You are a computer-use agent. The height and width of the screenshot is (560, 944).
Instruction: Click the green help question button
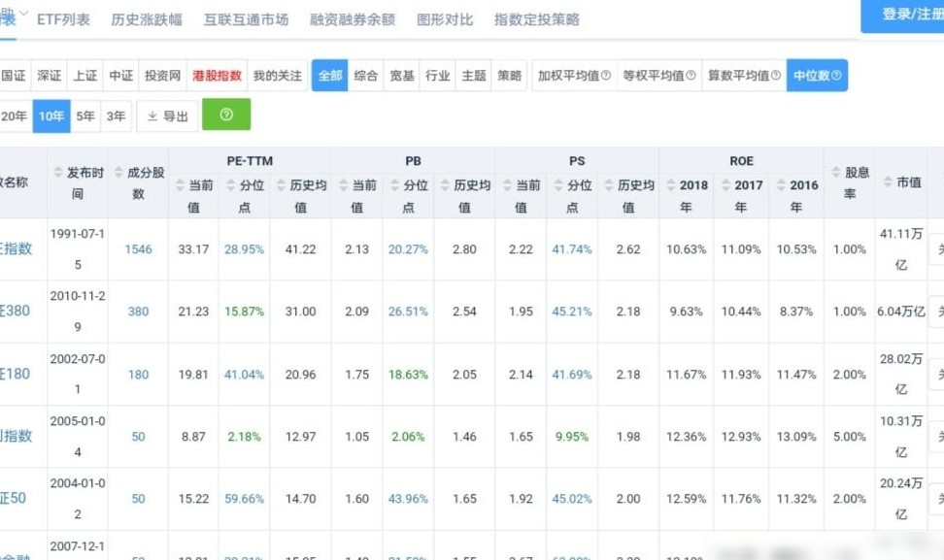(x=226, y=115)
